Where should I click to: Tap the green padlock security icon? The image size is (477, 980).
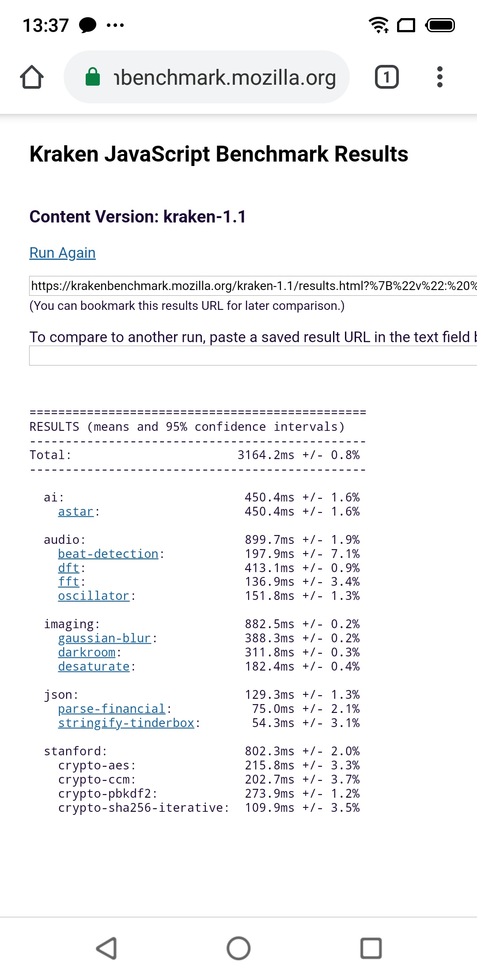pos(93,77)
